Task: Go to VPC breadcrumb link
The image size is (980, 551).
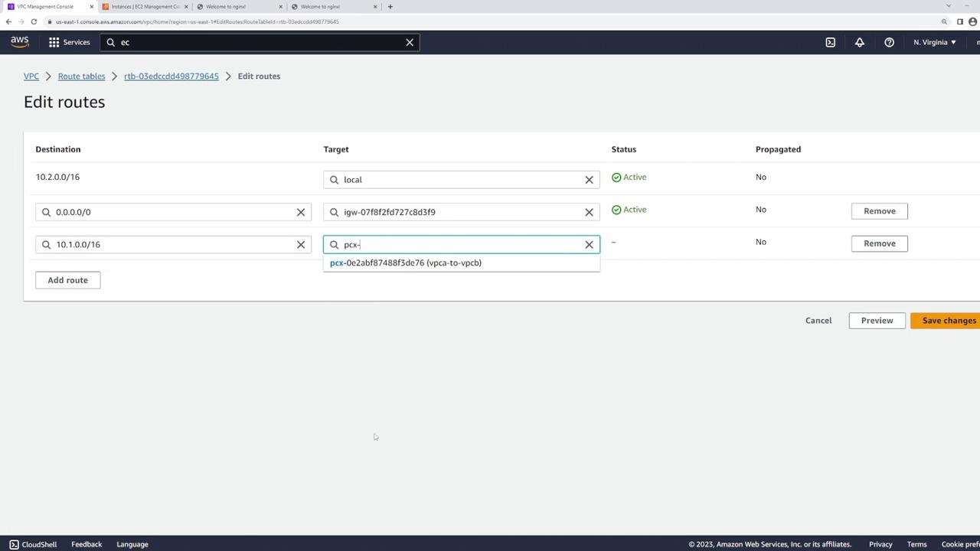Action: pyautogui.click(x=31, y=77)
